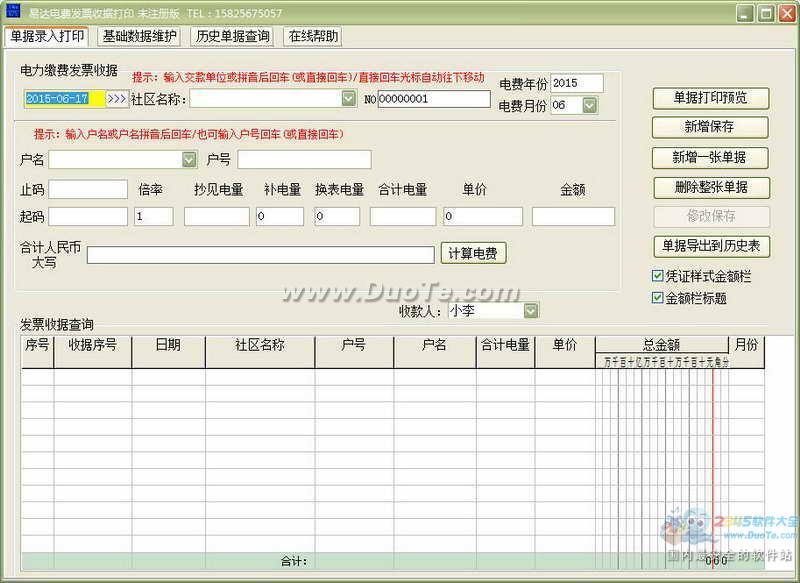Image resolution: width=800 pixels, height=583 pixels.
Task: Click the 新增保存 button
Action: coord(710,127)
